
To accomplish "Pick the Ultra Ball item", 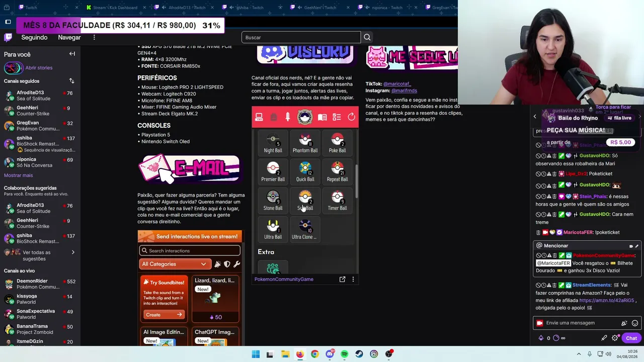I will 273,229.
